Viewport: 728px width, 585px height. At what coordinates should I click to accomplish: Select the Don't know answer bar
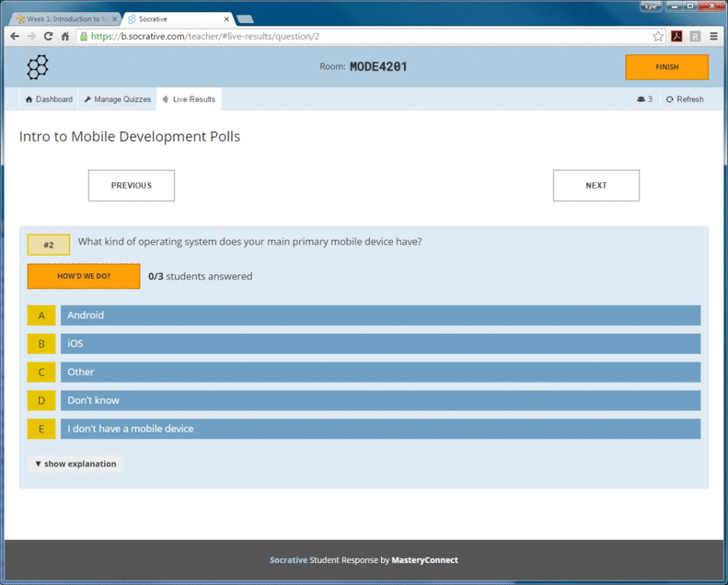pyautogui.click(x=381, y=400)
